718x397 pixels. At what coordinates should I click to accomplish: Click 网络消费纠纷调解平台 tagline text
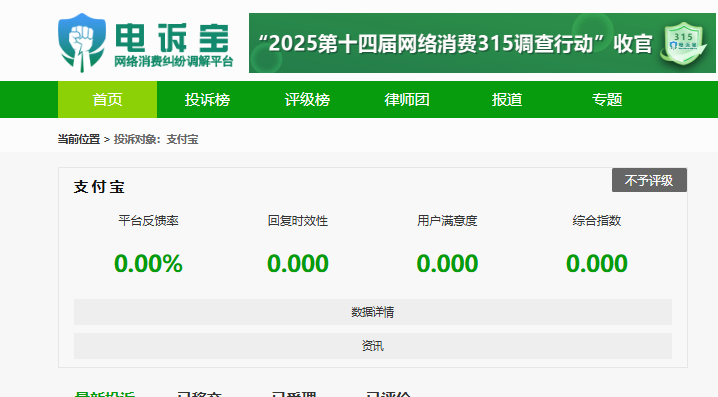174,61
